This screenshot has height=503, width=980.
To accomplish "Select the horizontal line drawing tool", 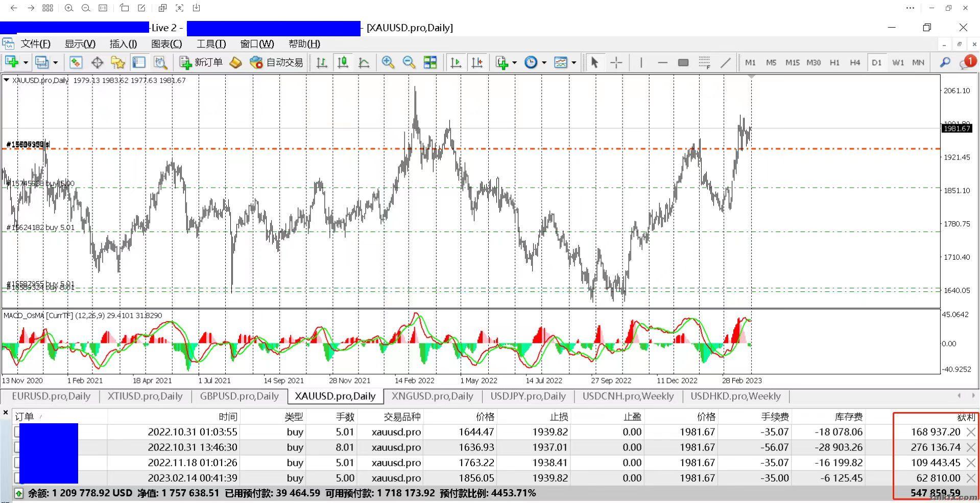I will click(x=662, y=62).
